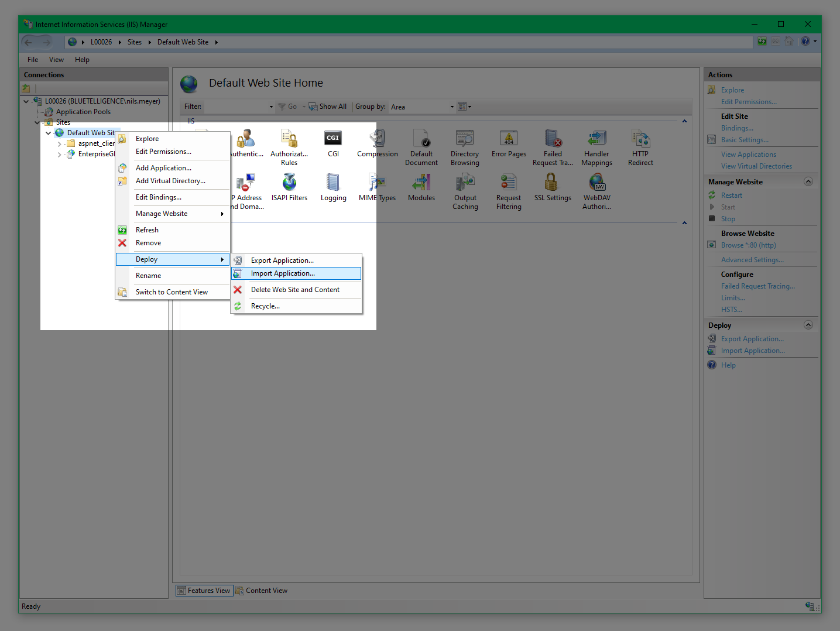Open the Logging feature icon

(x=333, y=187)
